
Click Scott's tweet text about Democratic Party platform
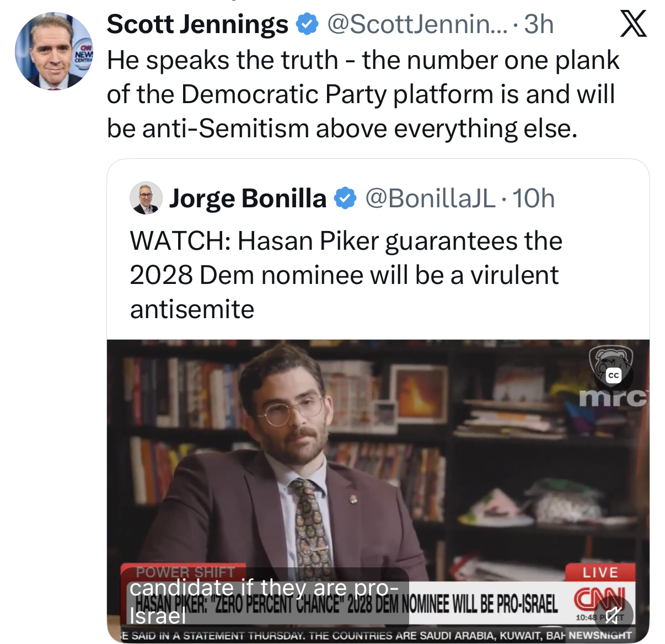(363, 94)
